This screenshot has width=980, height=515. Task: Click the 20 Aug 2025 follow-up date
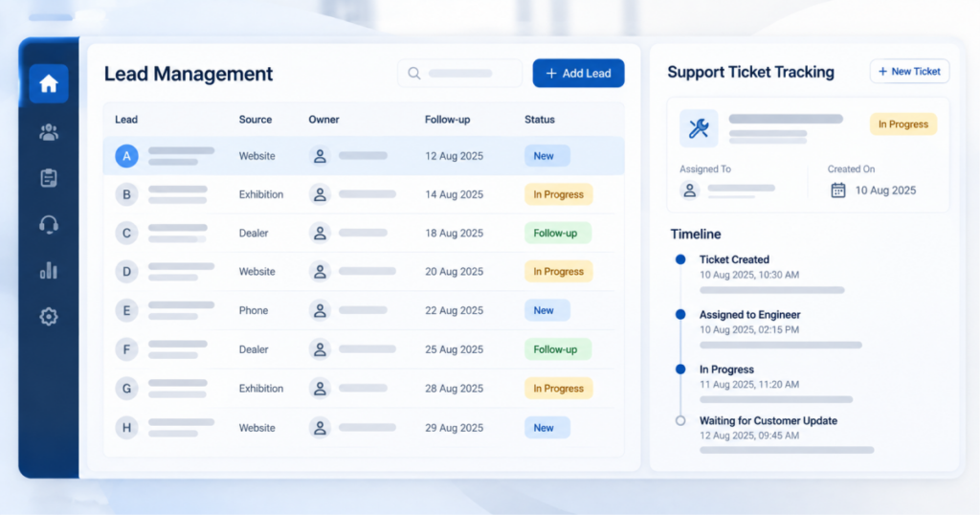coord(454,272)
